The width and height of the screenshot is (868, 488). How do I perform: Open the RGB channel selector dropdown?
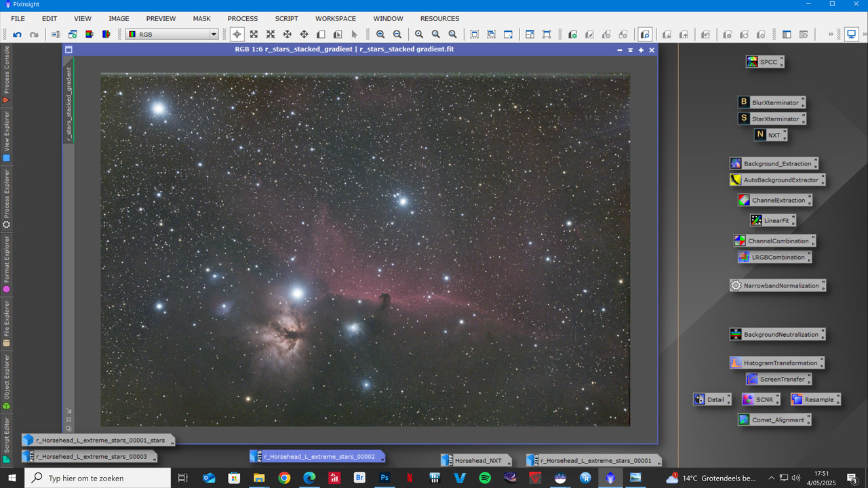[213, 33]
